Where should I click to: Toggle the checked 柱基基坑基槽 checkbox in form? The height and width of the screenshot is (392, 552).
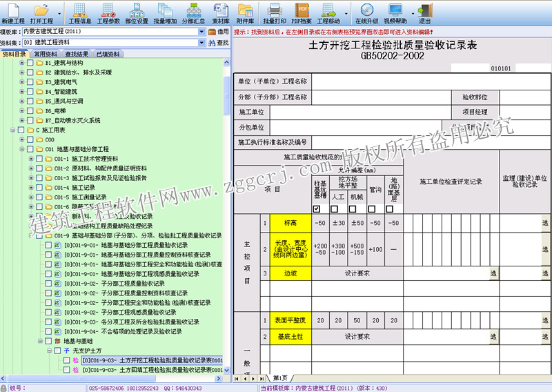(x=317, y=209)
